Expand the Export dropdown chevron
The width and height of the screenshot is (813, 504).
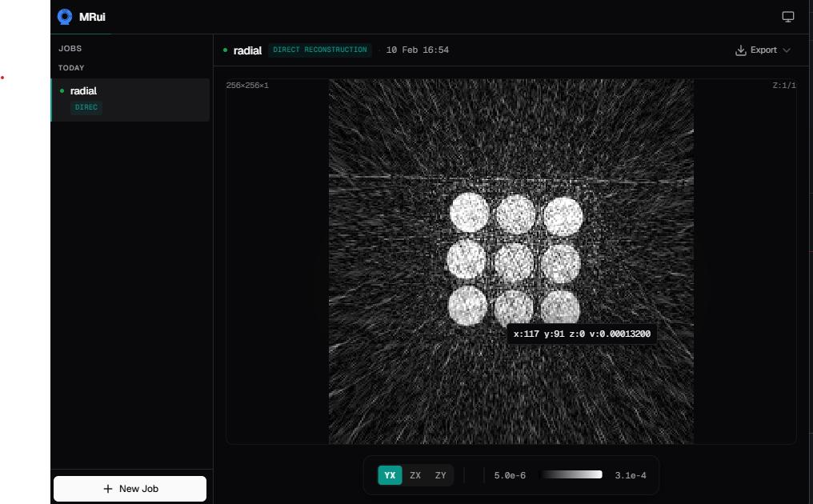coord(786,50)
